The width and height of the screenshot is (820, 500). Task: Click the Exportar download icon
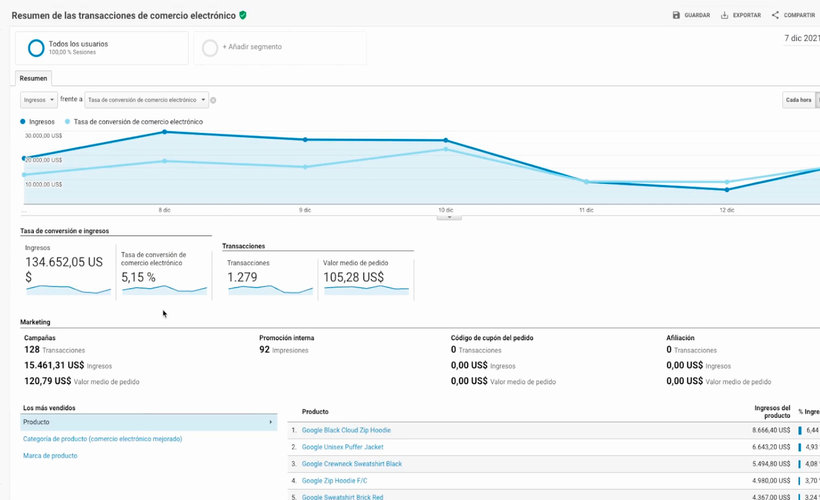(x=724, y=15)
